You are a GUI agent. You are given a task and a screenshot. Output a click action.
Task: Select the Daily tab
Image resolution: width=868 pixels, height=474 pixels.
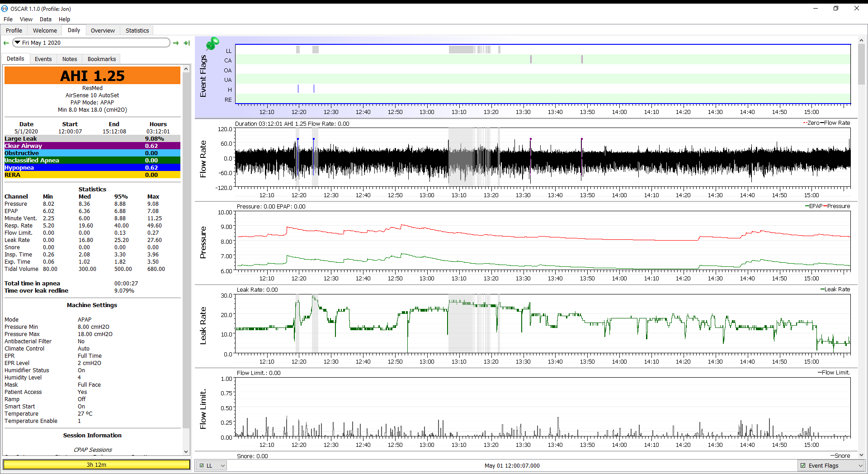pos(74,30)
